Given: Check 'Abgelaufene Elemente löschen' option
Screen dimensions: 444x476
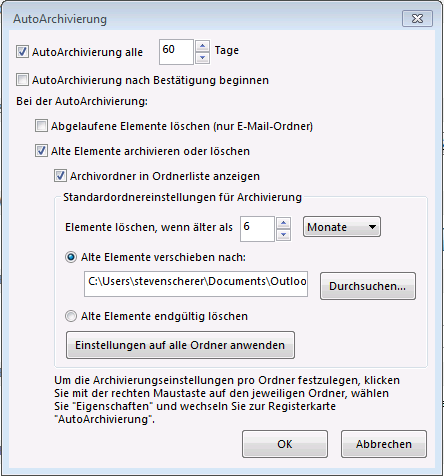Looking at the screenshot, I should [41, 126].
